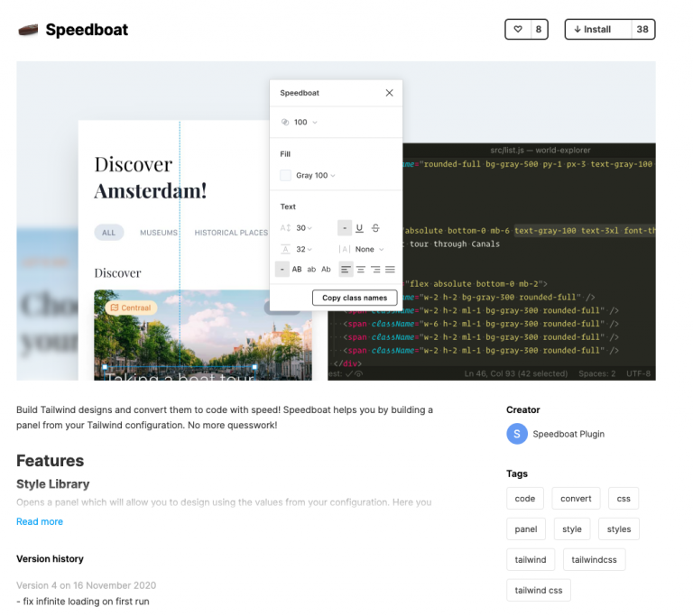Open the Gray 100 fill dropdown
The width and height of the screenshot is (693, 616).
(316, 176)
